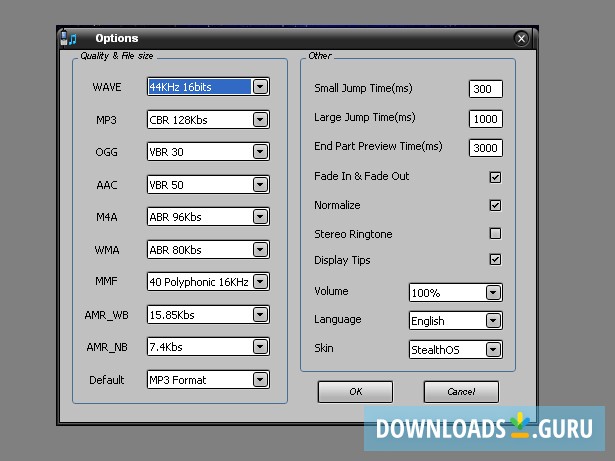Expand the AMR_WB bitrate dropdown arrow
The image size is (615, 461).
[x=260, y=314]
